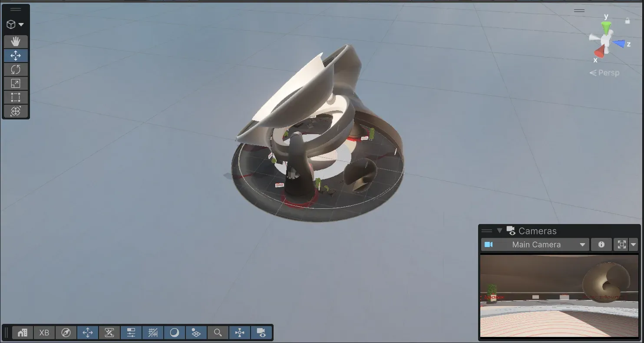Toggle the hatched grid-lines icon in bottom toolbar
644x343 pixels.
pyautogui.click(x=153, y=333)
